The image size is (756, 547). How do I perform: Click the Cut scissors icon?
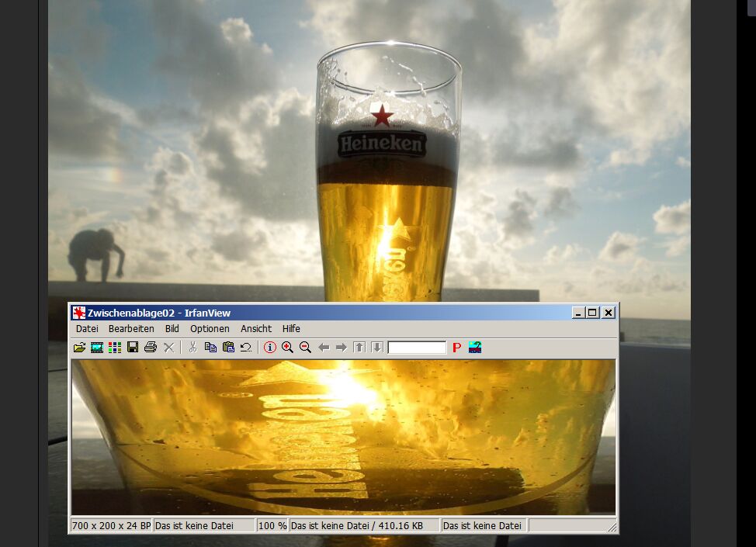[192, 348]
